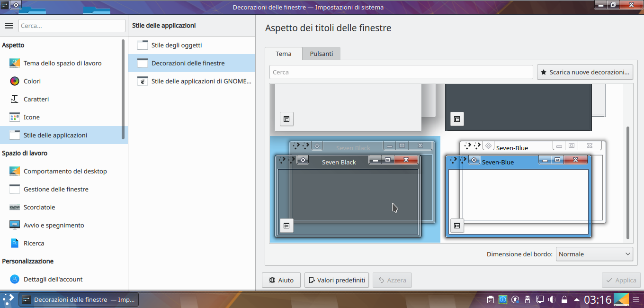Open Dimensione del bordo dropdown
The height and width of the screenshot is (308, 644).
594,254
